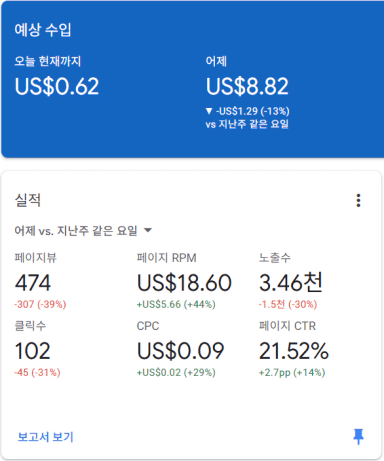Screen dimensions: 384x461
Task: Click the down triangle beside -US$1.29
Action: coord(209,111)
